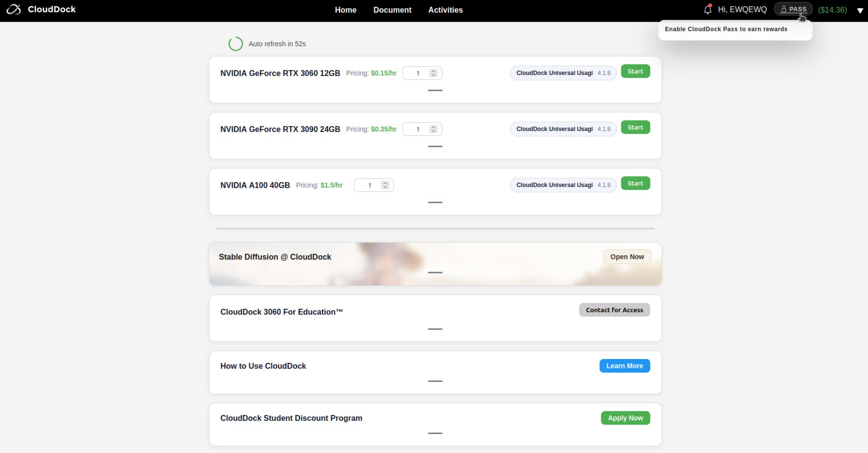The height and width of the screenshot is (453, 868).
Task: Expand the RTX 3060 card collapse handle
Action: pos(435,90)
